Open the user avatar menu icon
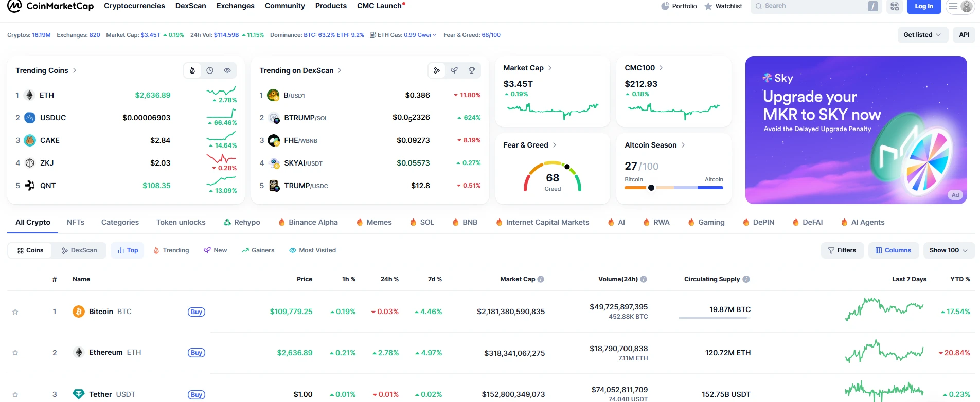The width and height of the screenshot is (980, 402). [x=967, y=6]
